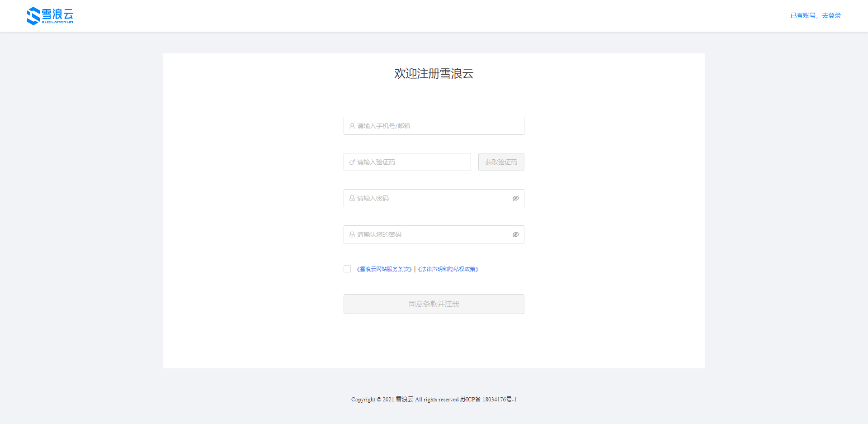Screen dimensions: 868x424
Task: Click the Copyright © 2021 footer text
Action: pyautogui.click(x=373, y=399)
